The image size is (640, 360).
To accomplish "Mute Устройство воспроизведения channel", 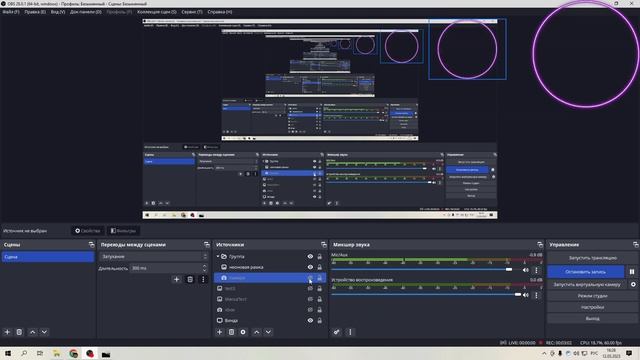I will point(526,295).
